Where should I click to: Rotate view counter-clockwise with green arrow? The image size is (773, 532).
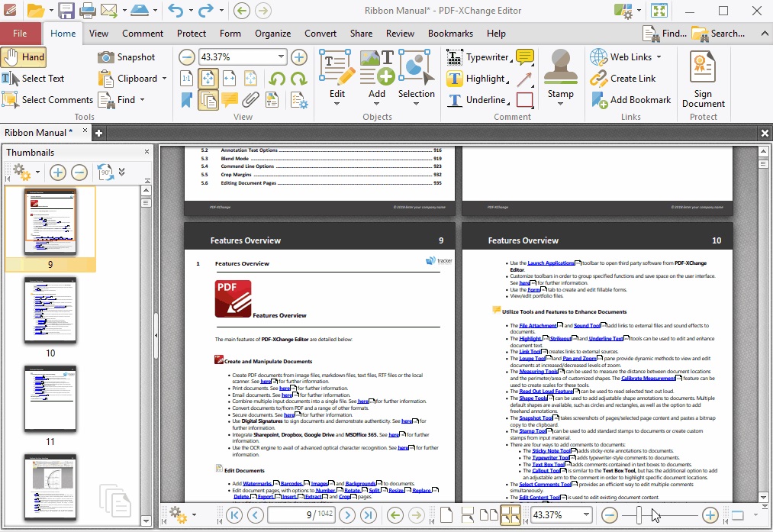tap(277, 79)
